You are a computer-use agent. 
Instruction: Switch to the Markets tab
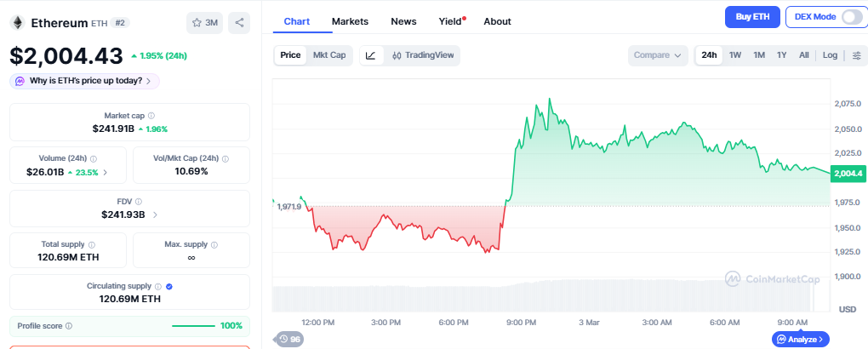coord(350,21)
